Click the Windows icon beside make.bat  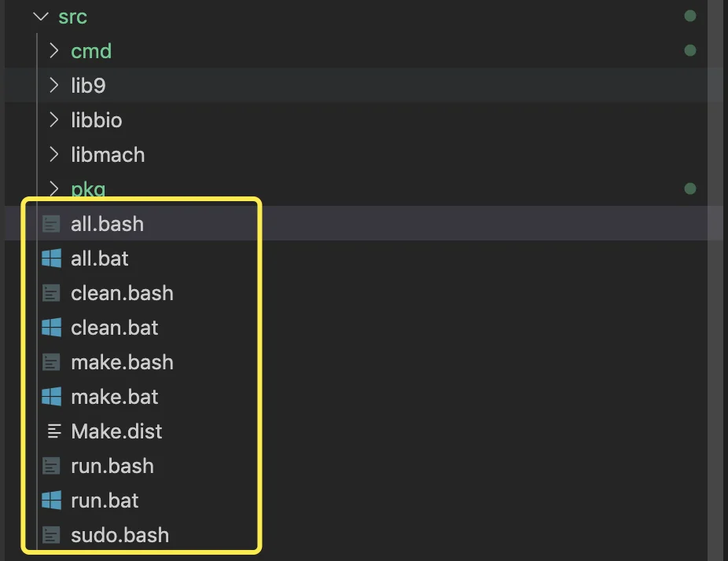51,396
